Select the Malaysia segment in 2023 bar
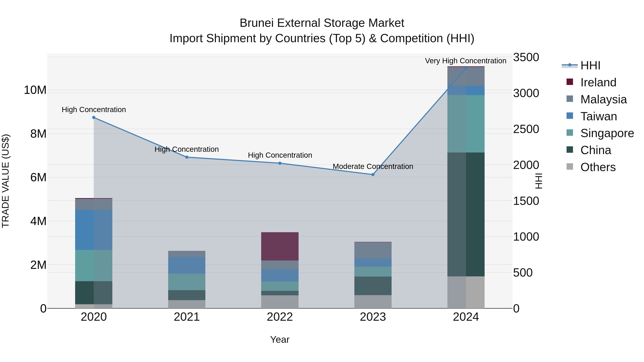This screenshot has height=362, width=644. [x=373, y=250]
